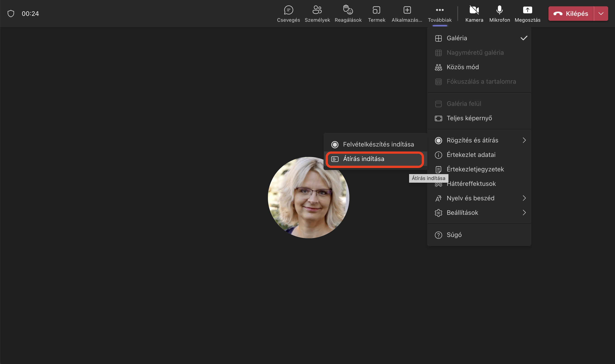Start recording with Felvételkészítés indítása

pos(375,144)
